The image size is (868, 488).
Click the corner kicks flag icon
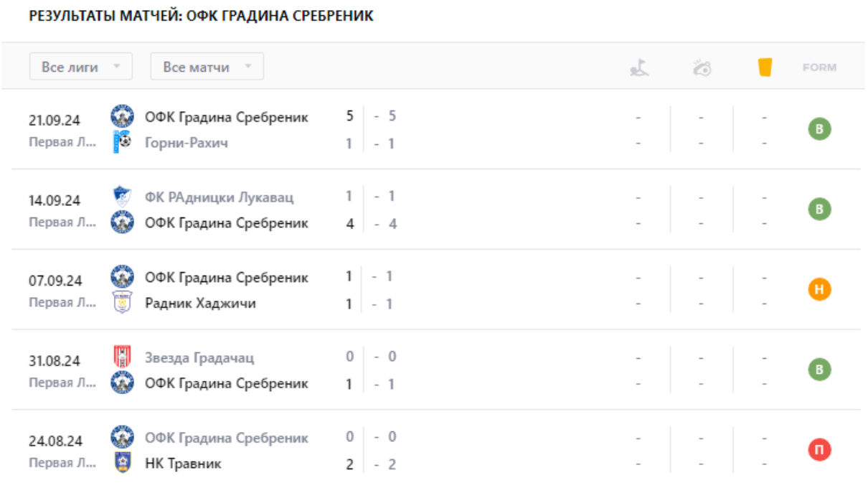click(x=639, y=67)
